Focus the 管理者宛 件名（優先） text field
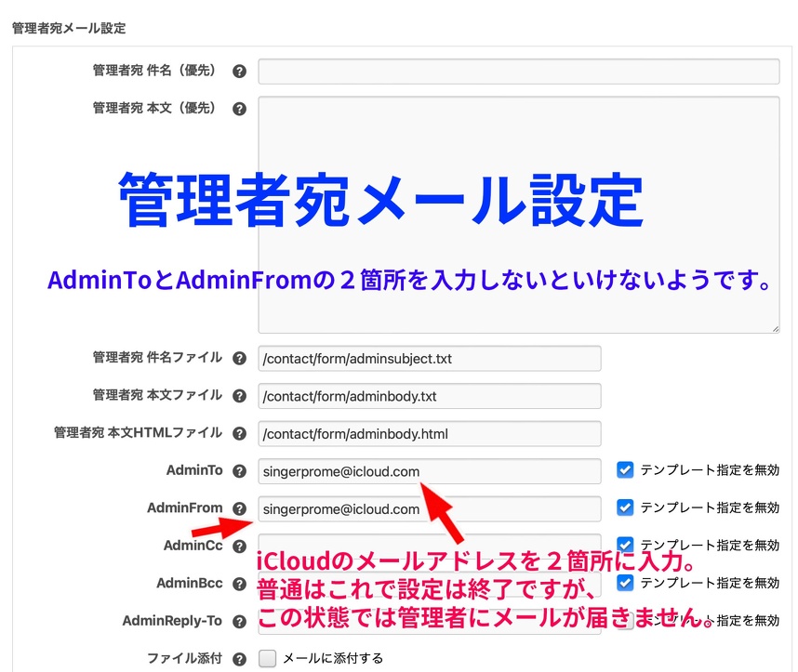 click(x=518, y=72)
